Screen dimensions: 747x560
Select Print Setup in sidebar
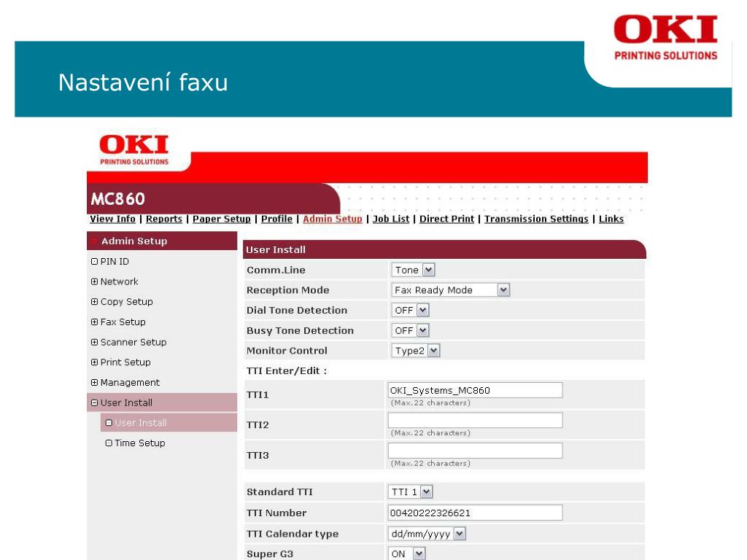coord(125,362)
